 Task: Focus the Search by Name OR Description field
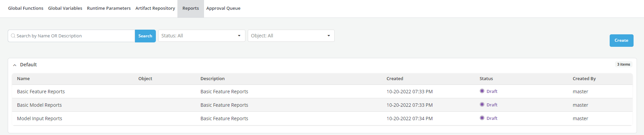click(x=74, y=36)
